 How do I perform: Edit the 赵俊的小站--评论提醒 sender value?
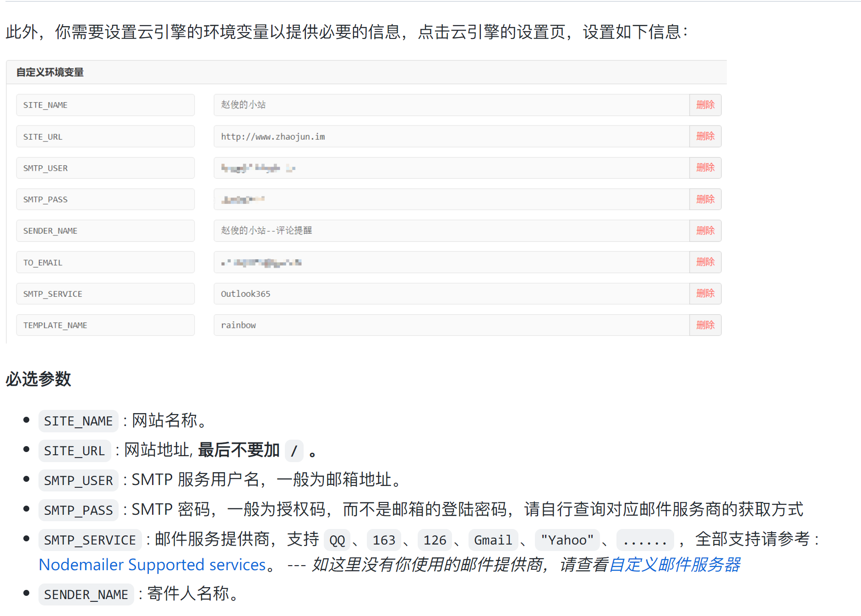(x=451, y=231)
